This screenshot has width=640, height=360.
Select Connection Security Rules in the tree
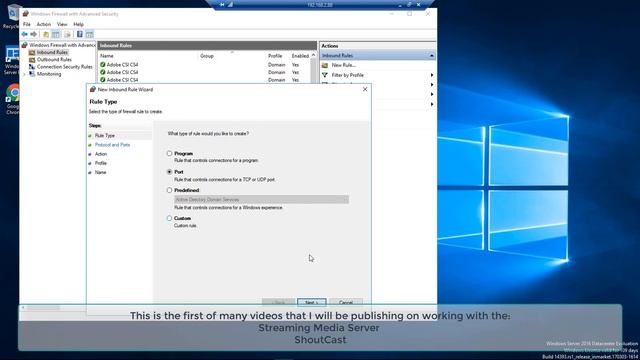64,67
